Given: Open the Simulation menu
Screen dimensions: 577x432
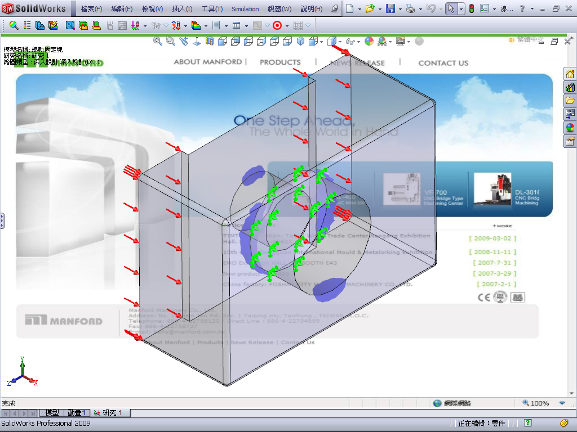Looking at the screenshot, I should (245, 9).
